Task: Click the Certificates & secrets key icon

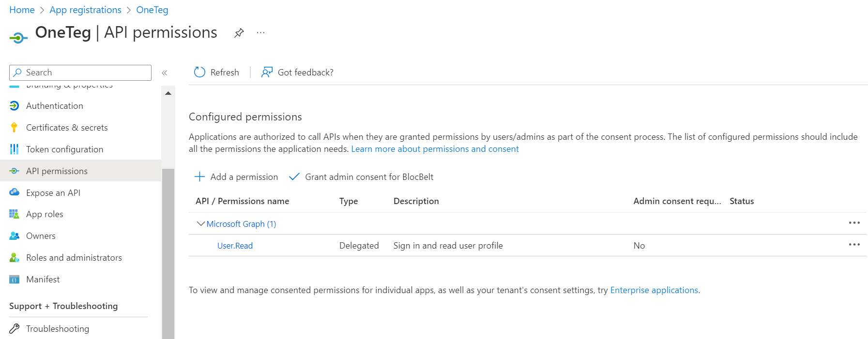Action: click(x=14, y=128)
